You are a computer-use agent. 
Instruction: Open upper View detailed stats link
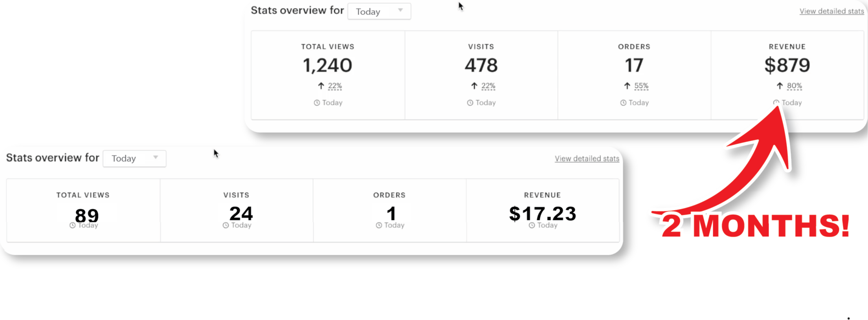[x=831, y=11]
